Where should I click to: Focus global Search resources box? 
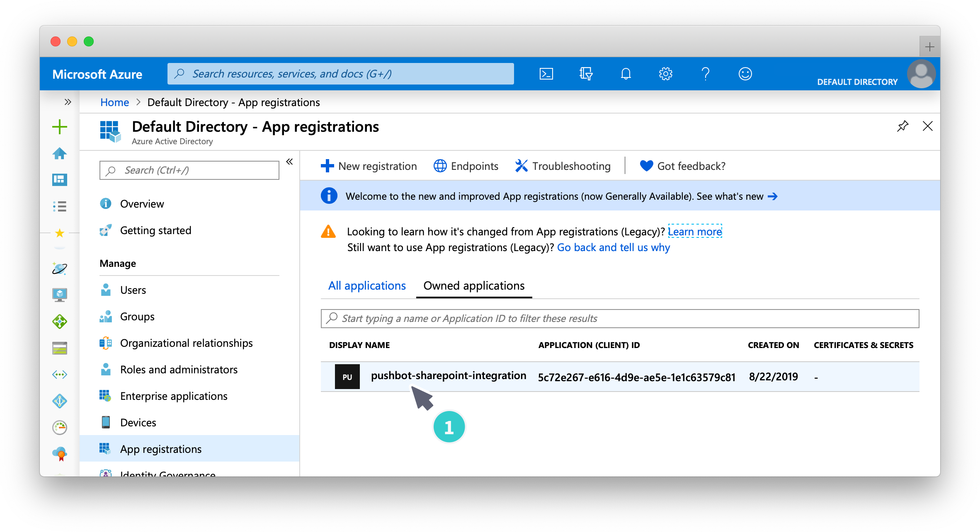[340, 74]
